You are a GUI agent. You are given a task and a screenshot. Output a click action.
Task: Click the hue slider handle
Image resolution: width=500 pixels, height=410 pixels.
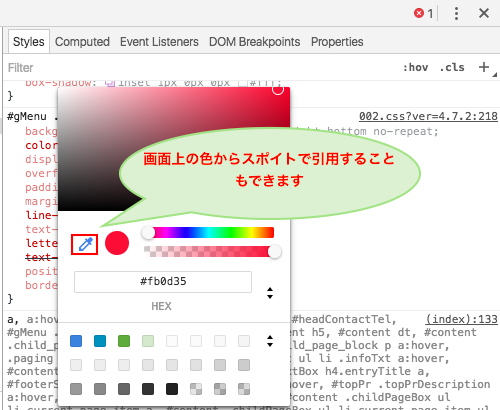click(x=148, y=232)
